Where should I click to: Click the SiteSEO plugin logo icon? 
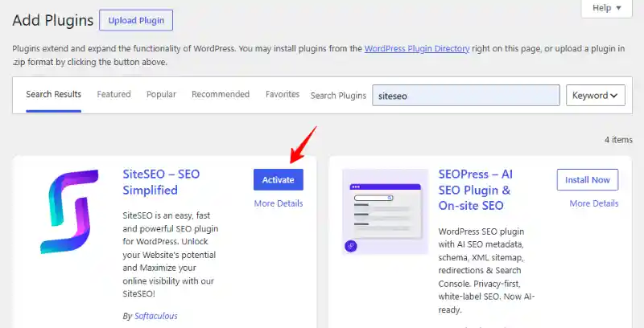click(69, 211)
